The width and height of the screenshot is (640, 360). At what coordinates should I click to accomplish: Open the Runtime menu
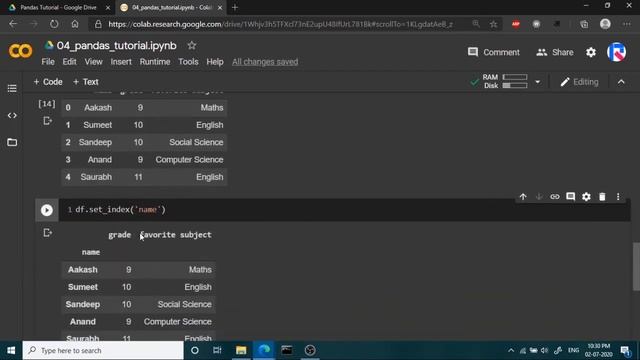pos(155,62)
